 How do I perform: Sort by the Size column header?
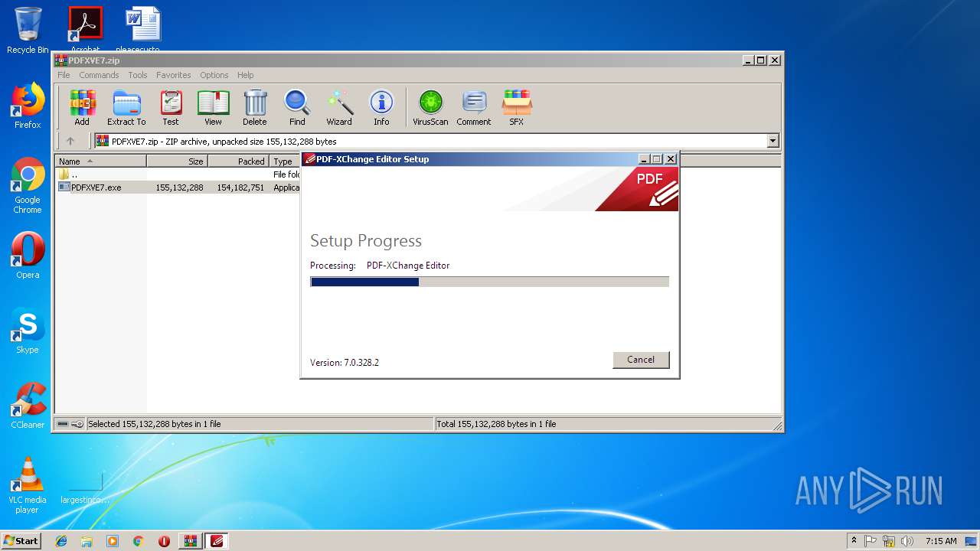click(x=177, y=161)
